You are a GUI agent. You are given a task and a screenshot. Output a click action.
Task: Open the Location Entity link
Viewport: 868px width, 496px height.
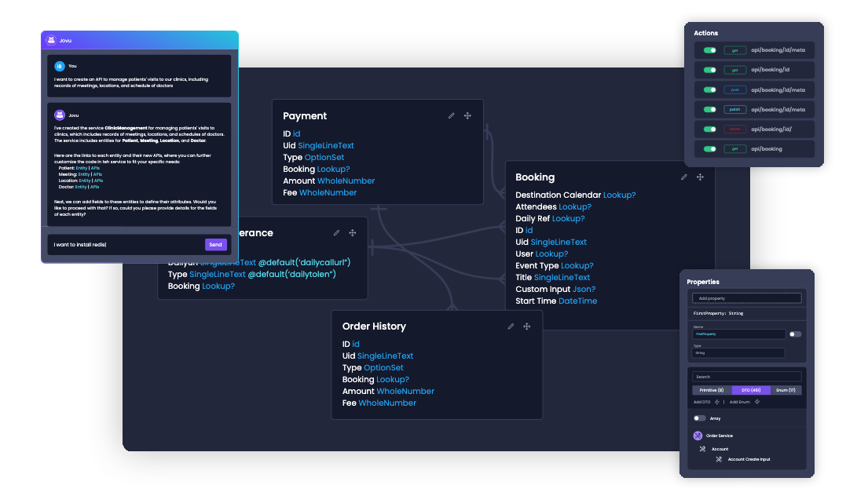point(85,181)
